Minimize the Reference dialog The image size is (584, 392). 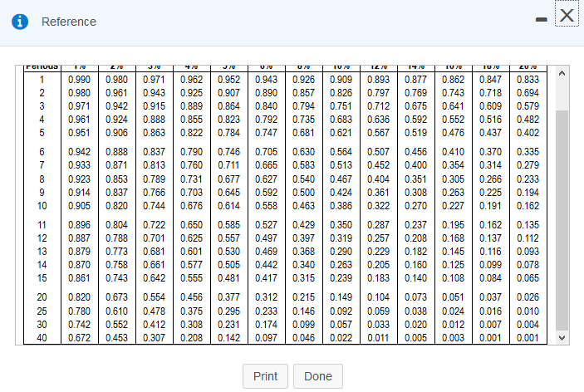pyautogui.click(x=541, y=19)
